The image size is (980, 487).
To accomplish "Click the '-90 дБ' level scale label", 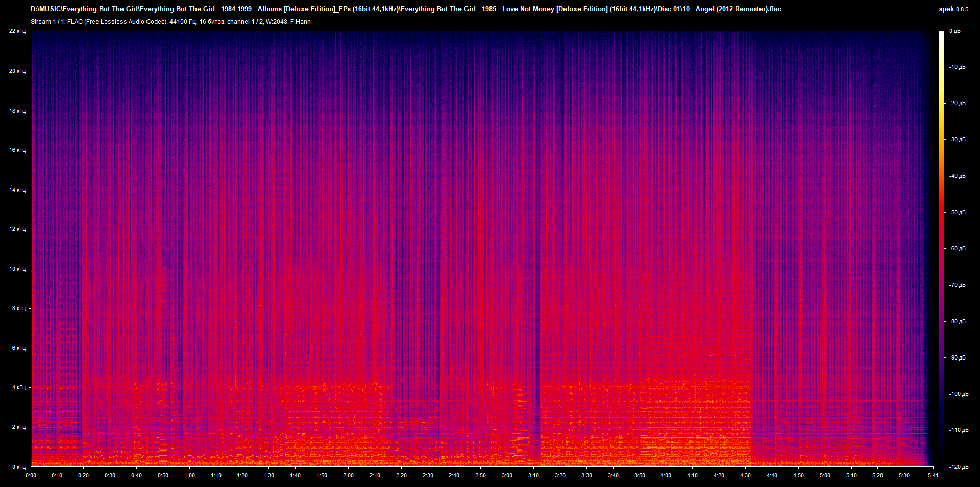I will (x=957, y=357).
